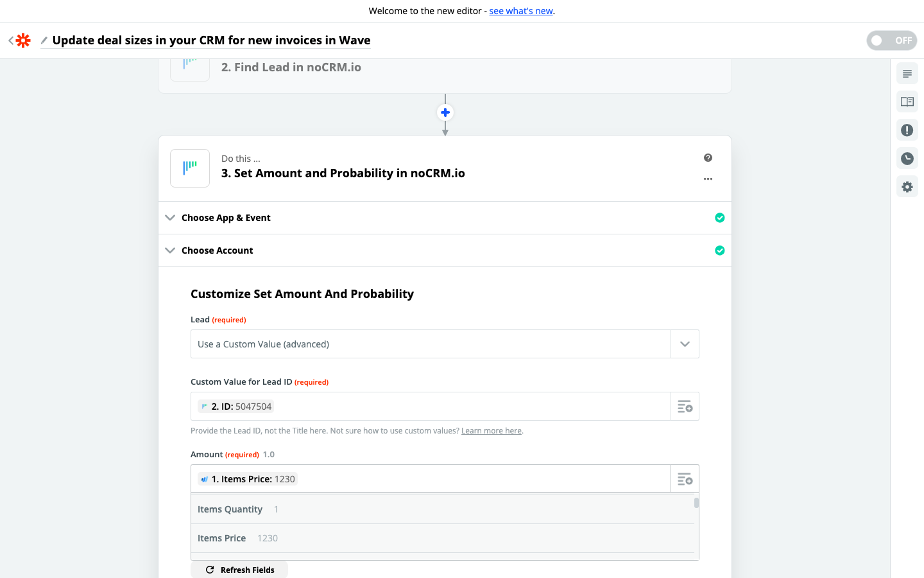This screenshot has height=578, width=924.
Task: Click the blue plus add-step button
Action: click(445, 112)
